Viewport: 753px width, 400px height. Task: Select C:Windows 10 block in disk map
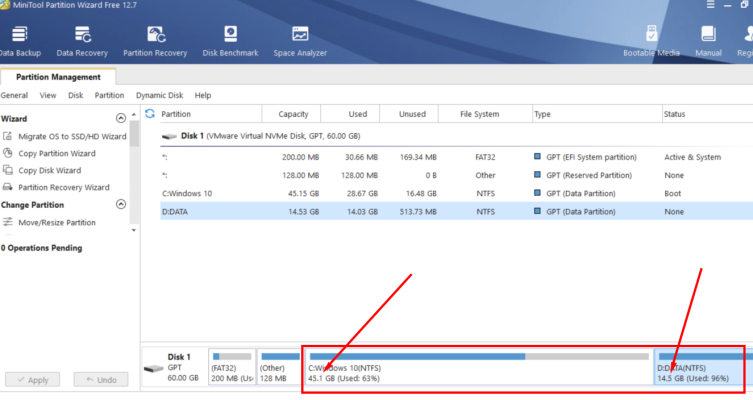479,367
